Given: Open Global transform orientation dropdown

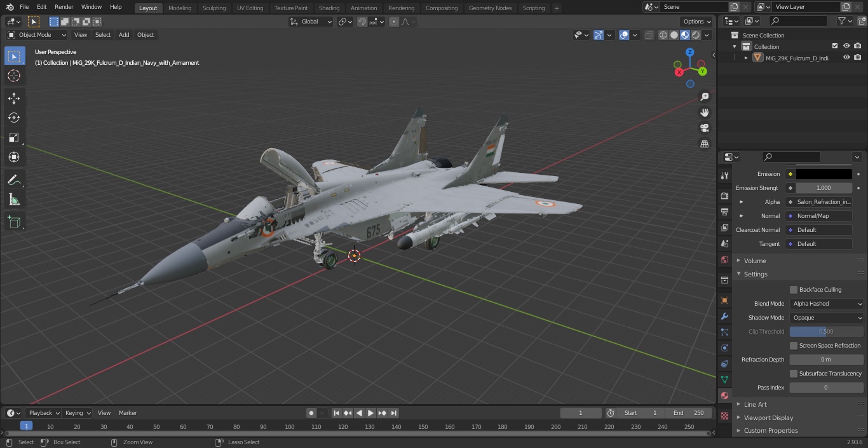Looking at the screenshot, I should tap(311, 22).
